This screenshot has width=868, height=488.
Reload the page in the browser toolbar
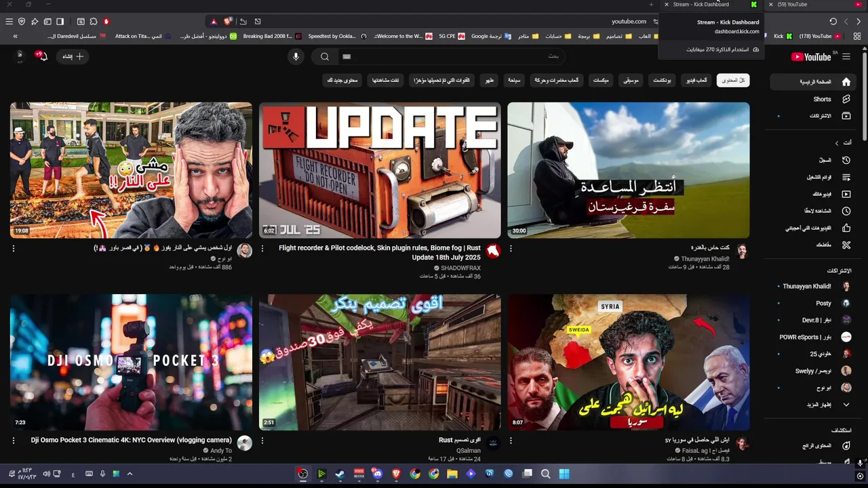(833, 22)
